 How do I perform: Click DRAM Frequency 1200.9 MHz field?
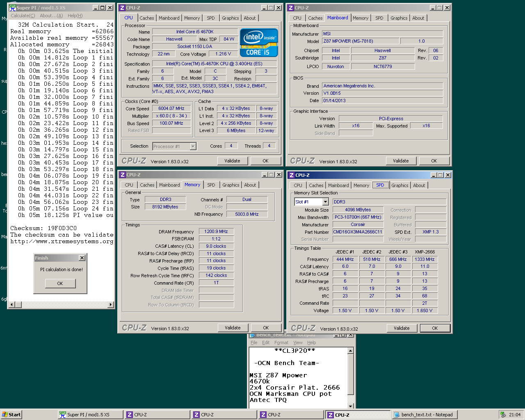216,232
